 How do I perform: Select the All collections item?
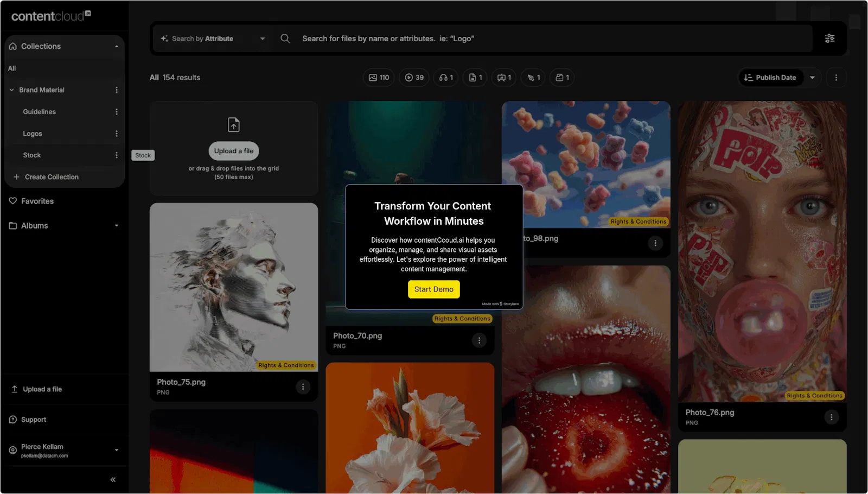[12, 68]
